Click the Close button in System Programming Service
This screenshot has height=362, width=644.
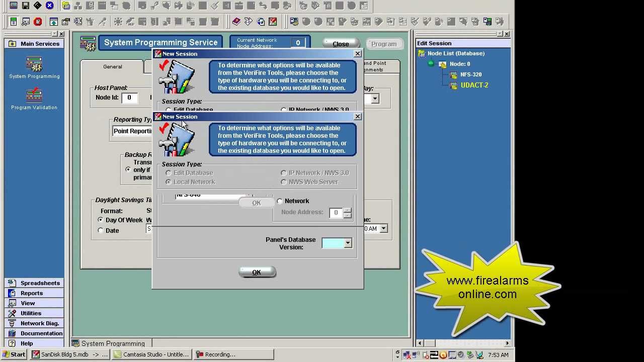tap(341, 44)
